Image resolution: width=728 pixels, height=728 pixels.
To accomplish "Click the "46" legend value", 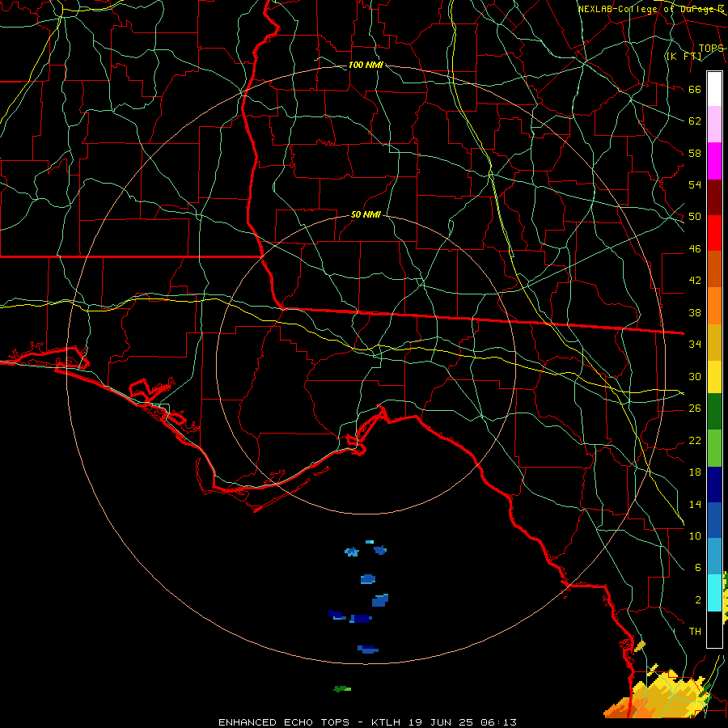I will [x=695, y=249].
